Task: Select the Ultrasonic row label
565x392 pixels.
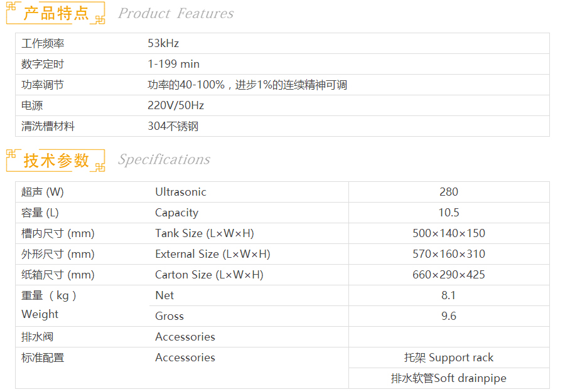Action: pos(181,192)
